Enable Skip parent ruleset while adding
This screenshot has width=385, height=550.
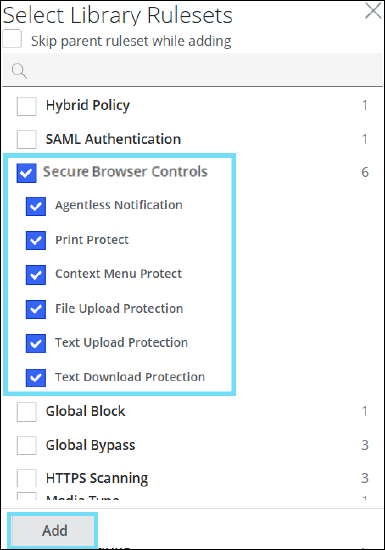pos(12,39)
